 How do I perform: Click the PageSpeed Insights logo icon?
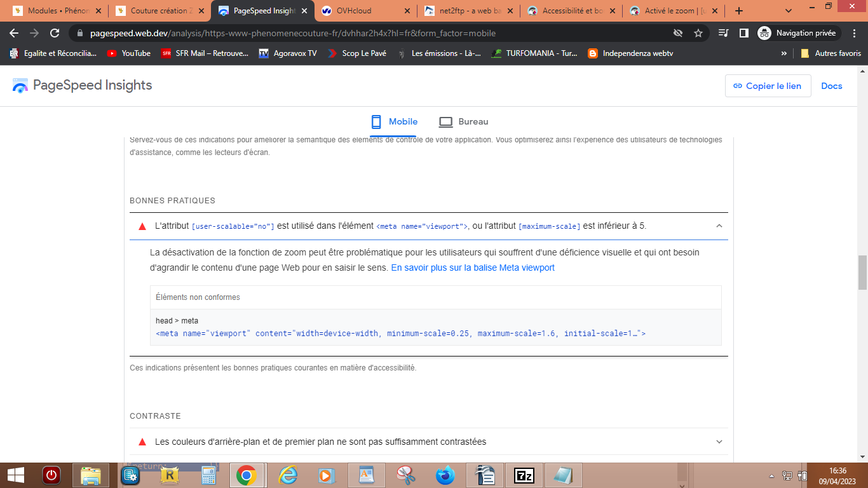[x=20, y=86]
